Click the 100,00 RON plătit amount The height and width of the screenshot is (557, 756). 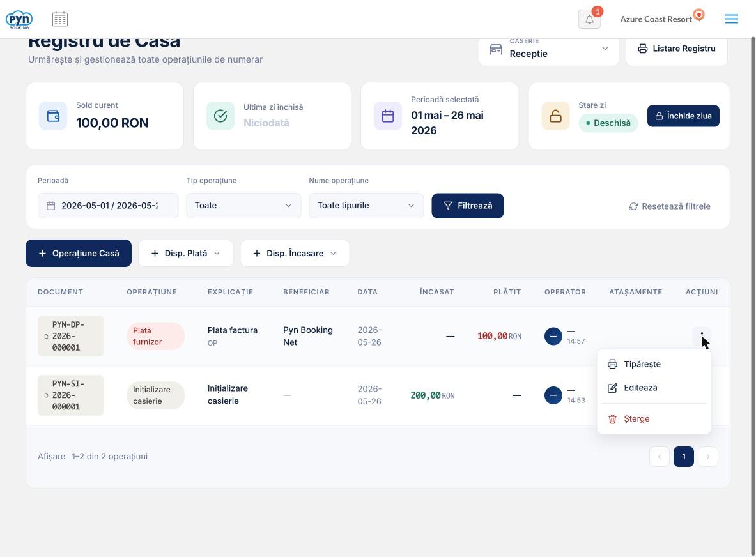499,337
